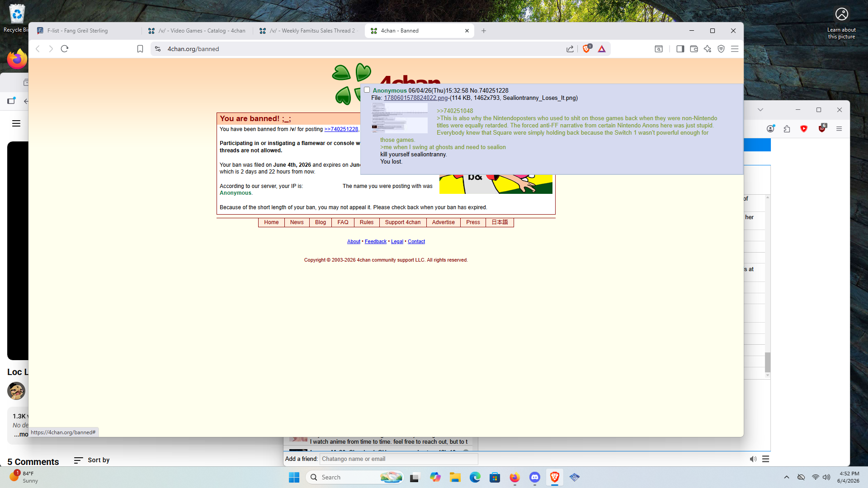This screenshot has height=488, width=868.
Task: Click the scrollbar thumb in the right Firefox window
Action: coord(768,362)
